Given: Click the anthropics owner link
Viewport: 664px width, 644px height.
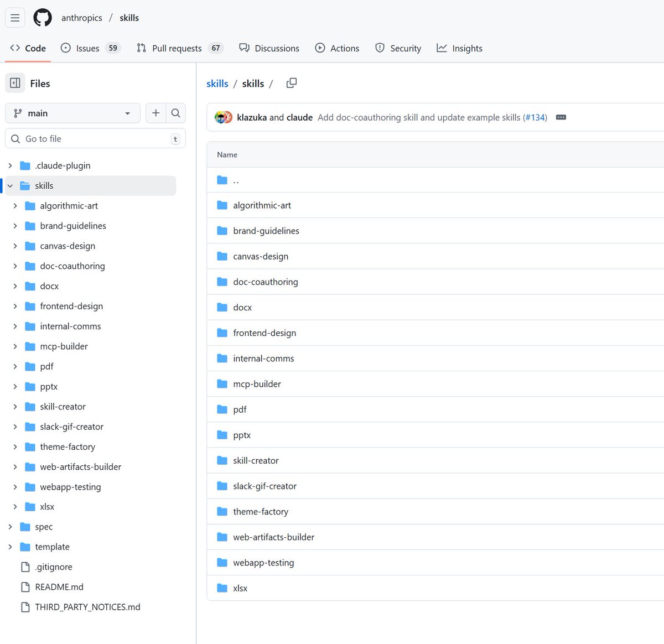Looking at the screenshot, I should [82, 18].
